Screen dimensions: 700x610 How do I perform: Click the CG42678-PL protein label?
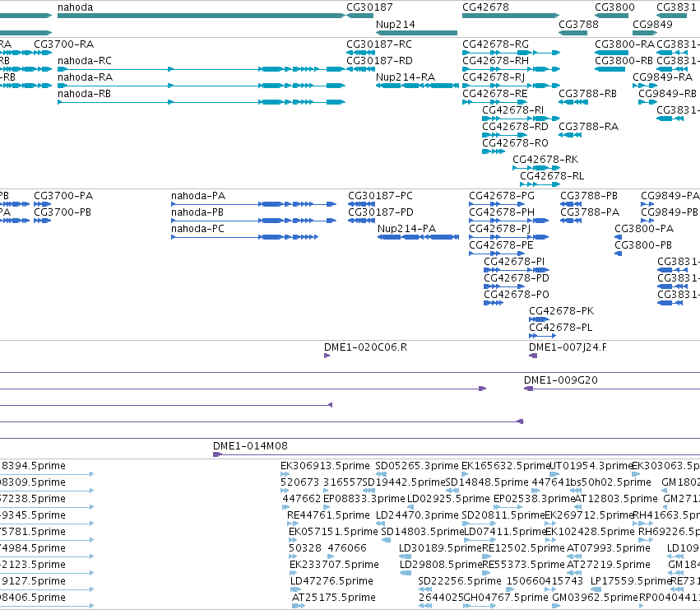tap(561, 328)
